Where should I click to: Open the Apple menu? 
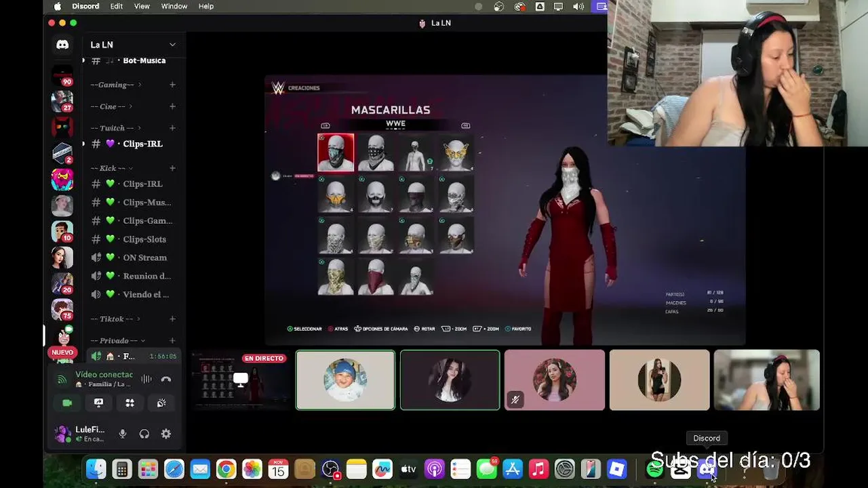57,6
